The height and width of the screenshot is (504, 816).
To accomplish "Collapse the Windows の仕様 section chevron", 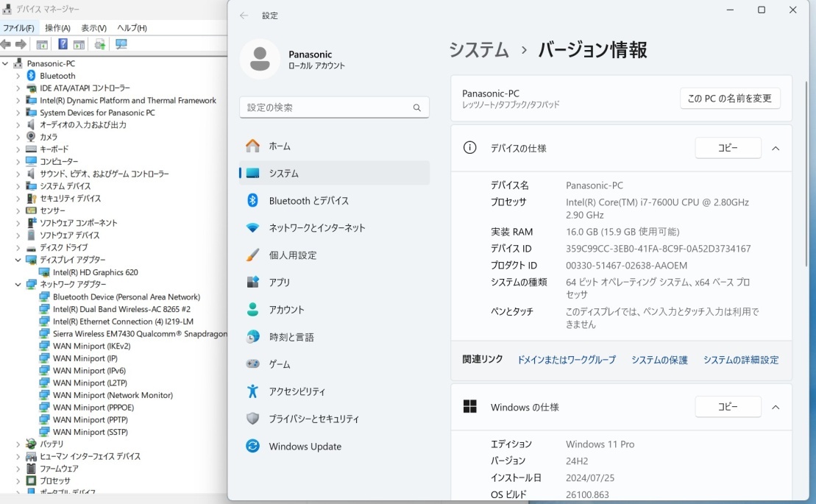I will tap(776, 408).
